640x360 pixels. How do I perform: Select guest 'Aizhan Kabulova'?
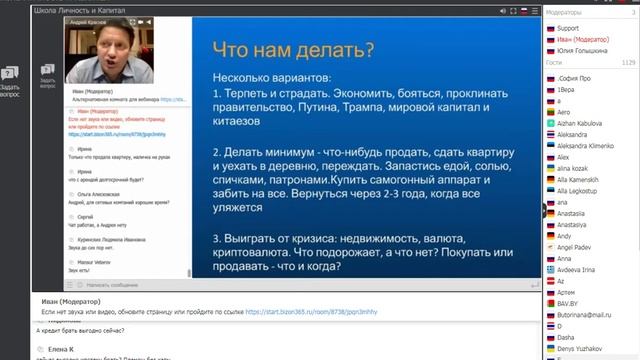pos(580,123)
